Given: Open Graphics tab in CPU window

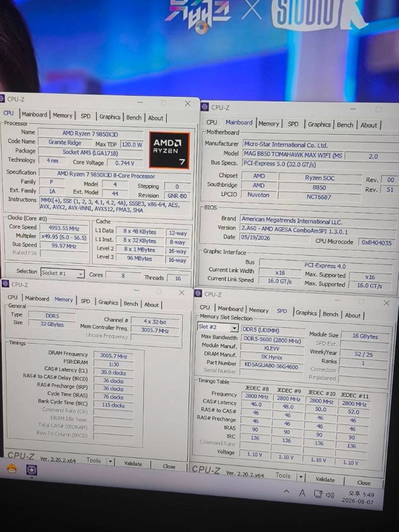Looking at the screenshot, I should point(110,117).
